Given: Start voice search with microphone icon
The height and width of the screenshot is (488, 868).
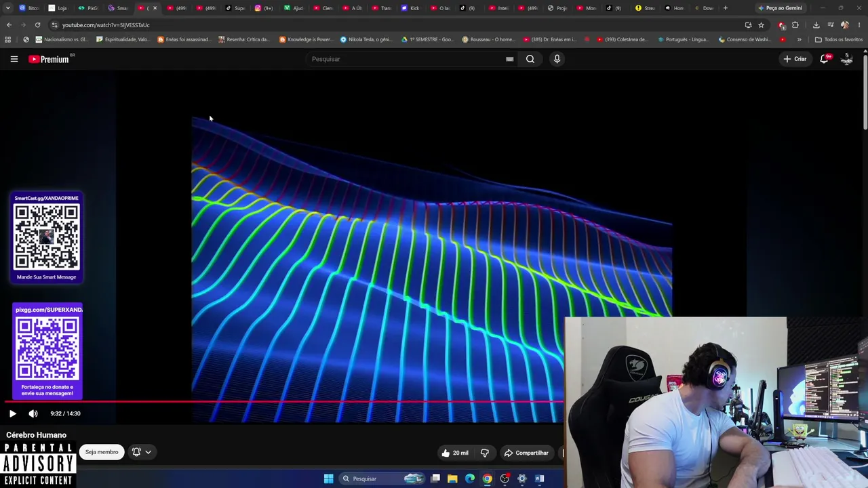Looking at the screenshot, I should click(557, 59).
